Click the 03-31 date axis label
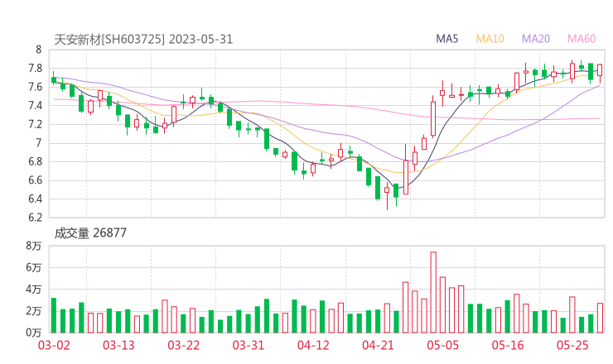The width and height of the screenshot is (613, 364). 249,345
